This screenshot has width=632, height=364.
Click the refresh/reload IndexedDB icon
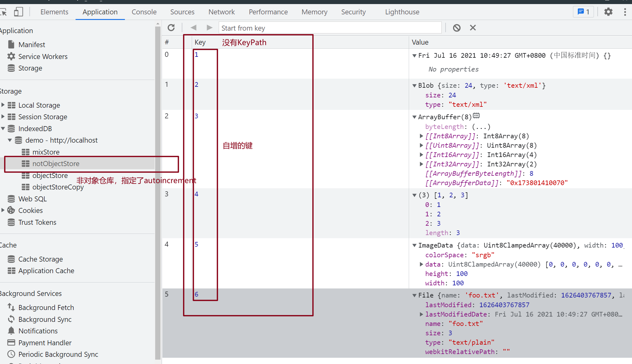coord(170,28)
